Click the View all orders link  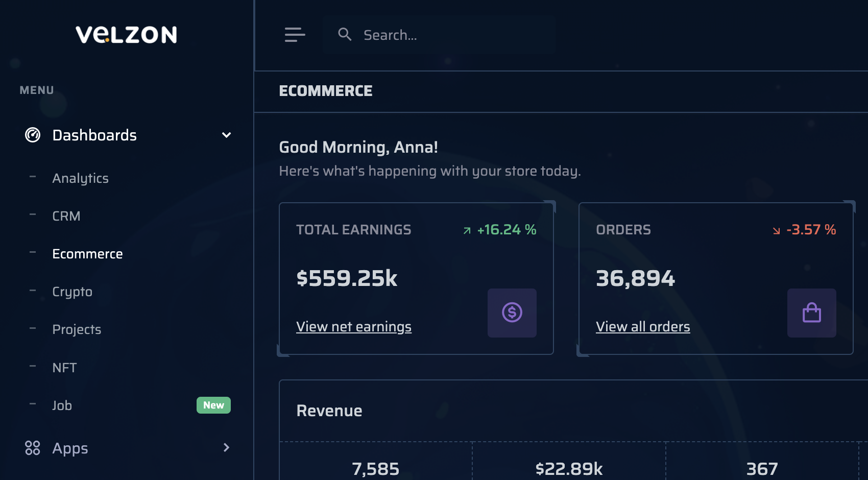[643, 327]
